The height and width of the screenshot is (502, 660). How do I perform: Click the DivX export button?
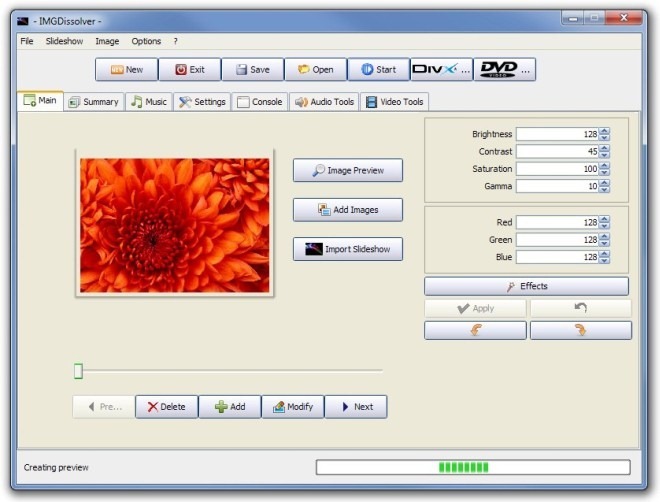(442, 69)
